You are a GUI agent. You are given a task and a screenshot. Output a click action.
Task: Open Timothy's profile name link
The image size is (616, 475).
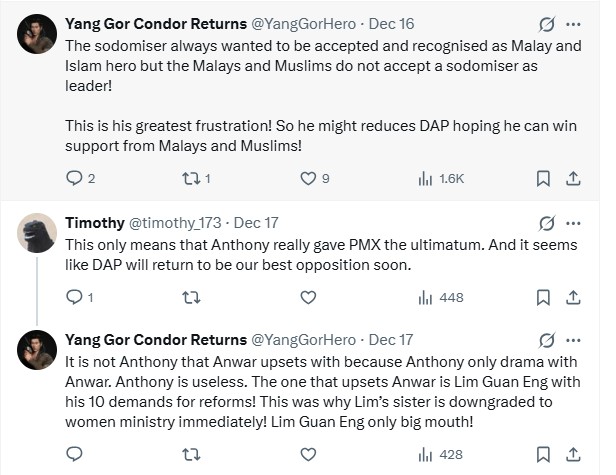[95, 222]
